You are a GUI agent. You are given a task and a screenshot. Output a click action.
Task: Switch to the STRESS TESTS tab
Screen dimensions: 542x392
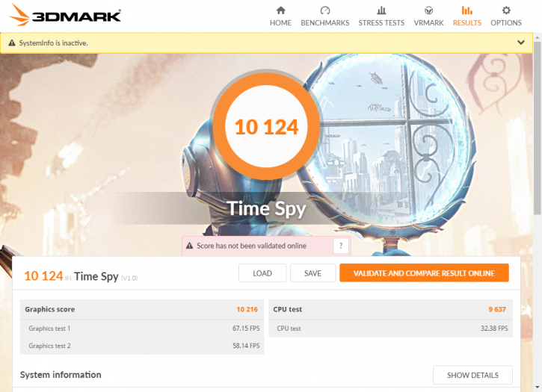click(x=381, y=23)
